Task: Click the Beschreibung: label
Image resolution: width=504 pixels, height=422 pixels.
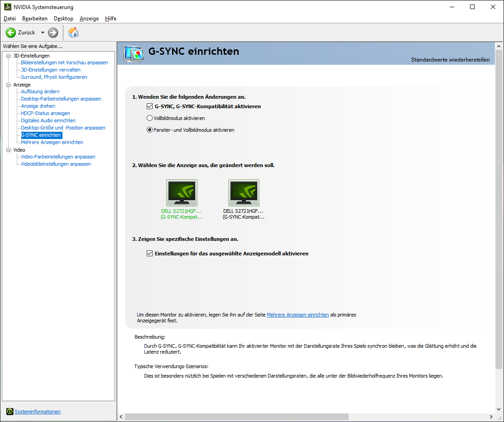Action: [150, 337]
